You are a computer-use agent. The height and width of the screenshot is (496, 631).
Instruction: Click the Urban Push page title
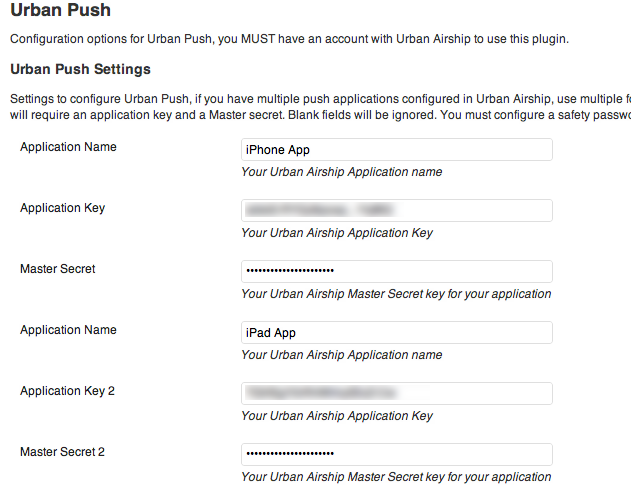[60, 10]
